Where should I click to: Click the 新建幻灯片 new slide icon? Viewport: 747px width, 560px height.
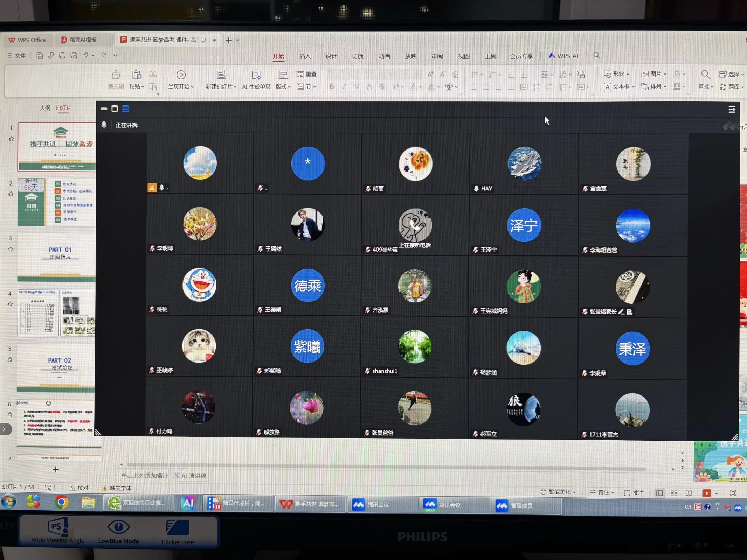[221, 75]
